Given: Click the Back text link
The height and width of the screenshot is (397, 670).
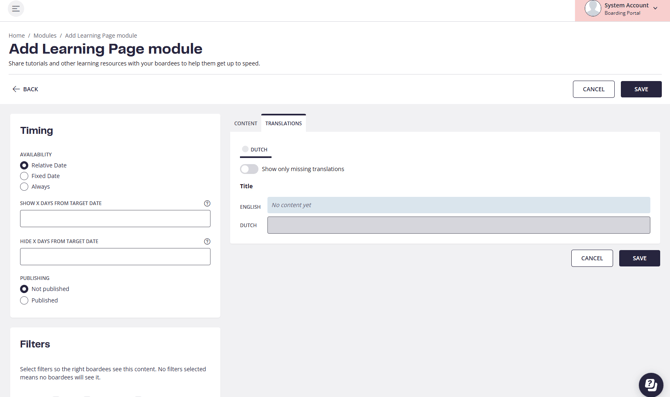Looking at the screenshot, I should pos(30,89).
